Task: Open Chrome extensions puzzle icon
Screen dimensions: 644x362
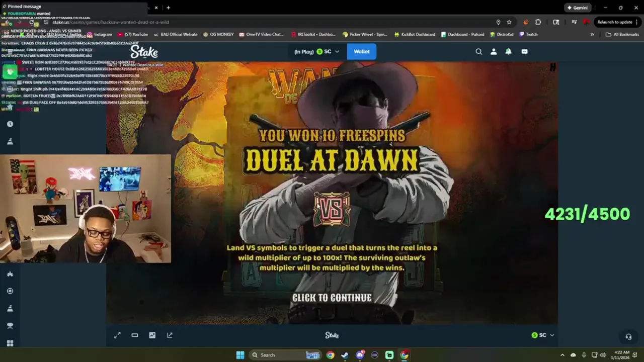Action: (538, 22)
